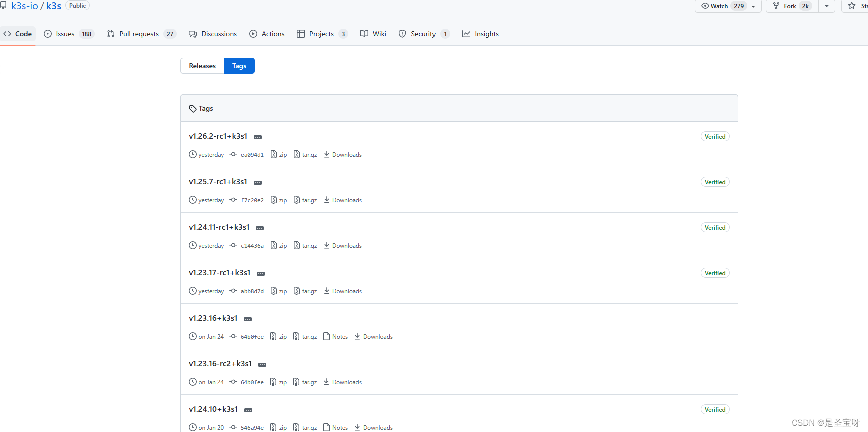Open the v1.23.16-rc2+k3s1 tag
868x432 pixels.
click(220, 364)
